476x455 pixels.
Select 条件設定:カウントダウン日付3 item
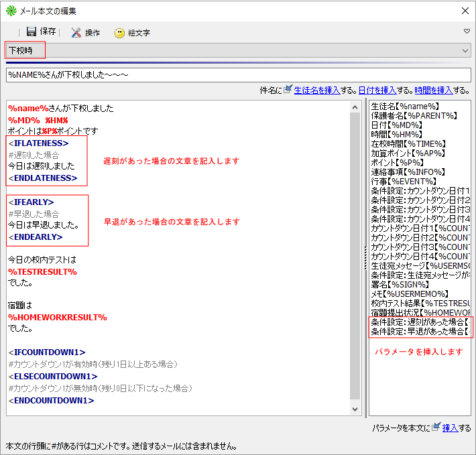420,210
